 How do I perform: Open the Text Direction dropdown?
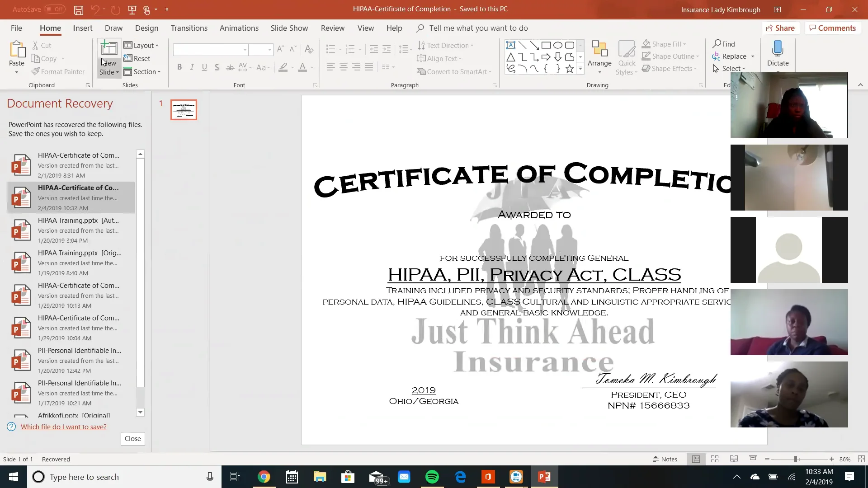coord(445,45)
